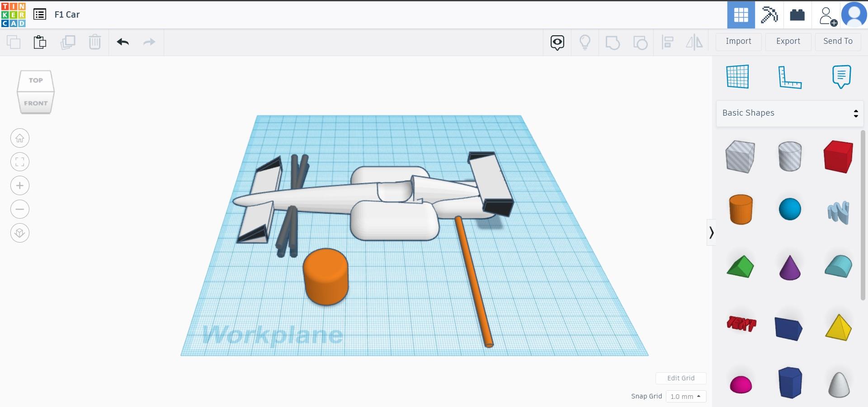This screenshot has width=868, height=407.
Task: Pick the teal Round Roof shape
Action: coord(839,266)
